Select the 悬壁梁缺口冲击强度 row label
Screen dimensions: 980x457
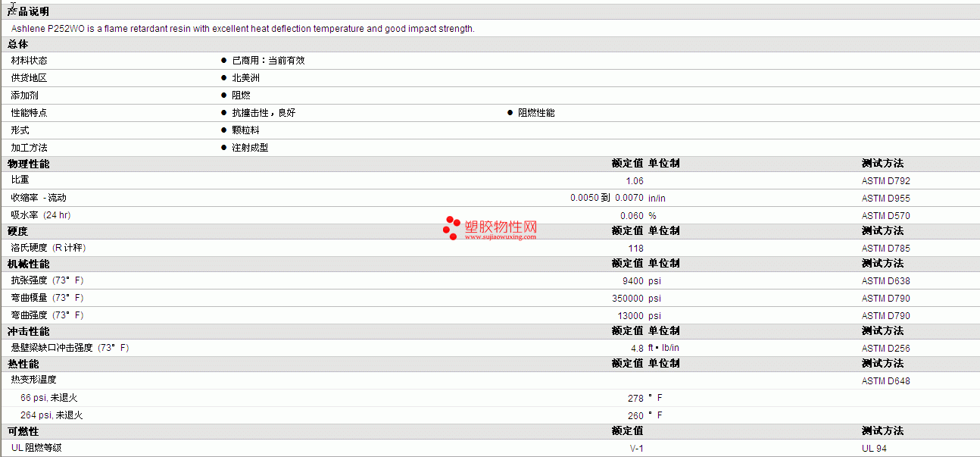coord(70,348)
